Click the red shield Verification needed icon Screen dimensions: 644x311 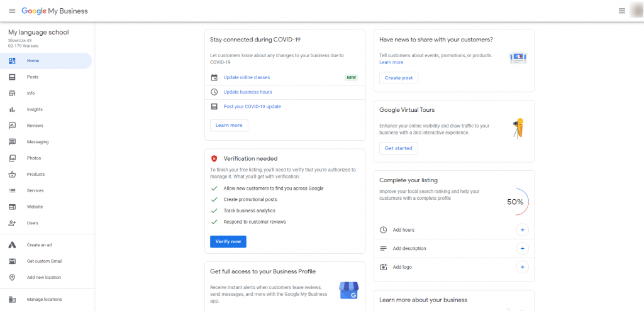coord(214,158)
